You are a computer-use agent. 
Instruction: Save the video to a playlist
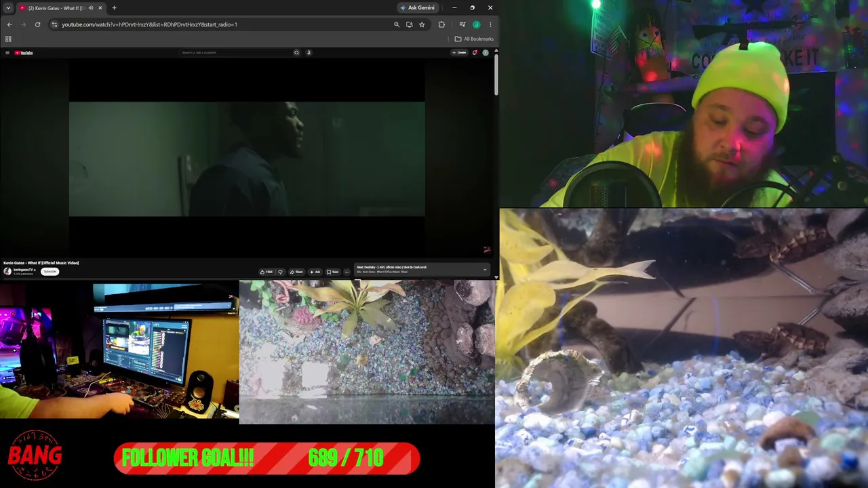[x=333, y=272]
